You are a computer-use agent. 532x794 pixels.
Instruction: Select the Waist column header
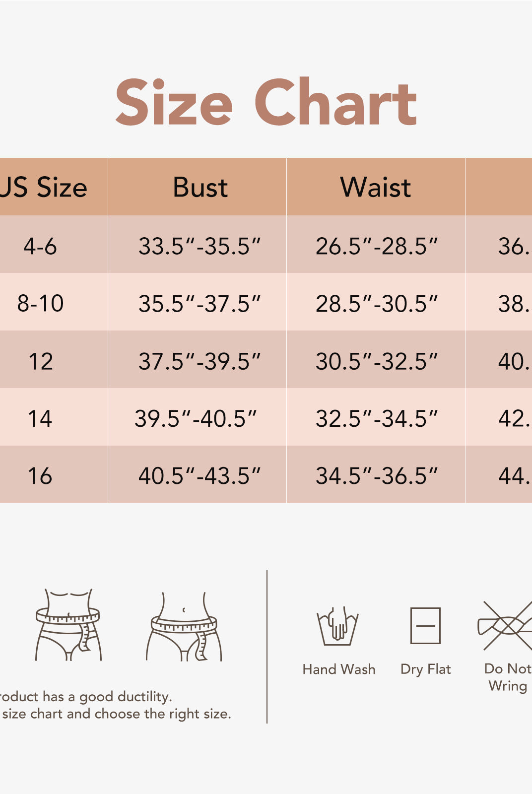tap(376, 188)
